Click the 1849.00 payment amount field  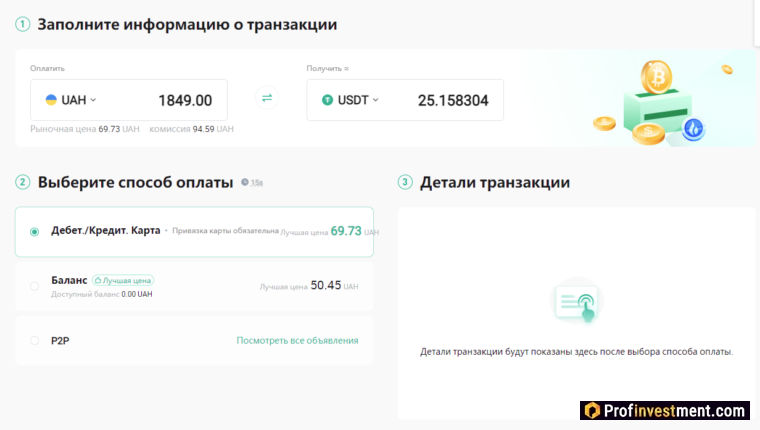point(185,100)
